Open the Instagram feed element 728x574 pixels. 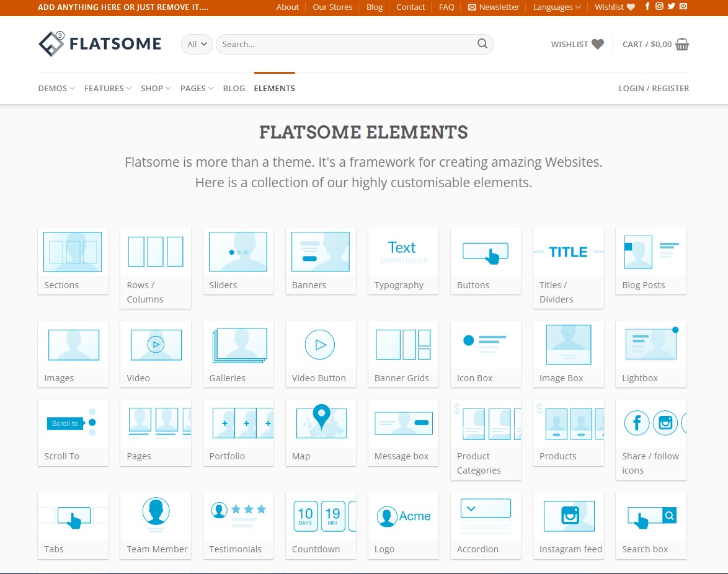point(568,525)
